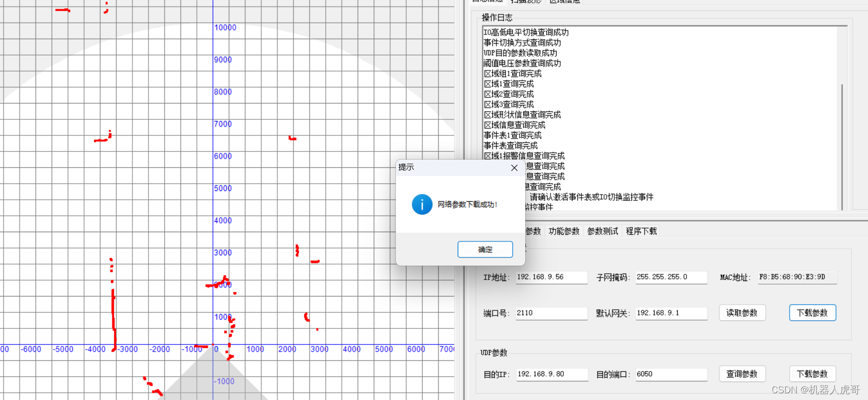Image resolution: width=868 pixels, height=400 pixels.
Task: Select log line UDP目的参数读取成功
Action: 520,53
